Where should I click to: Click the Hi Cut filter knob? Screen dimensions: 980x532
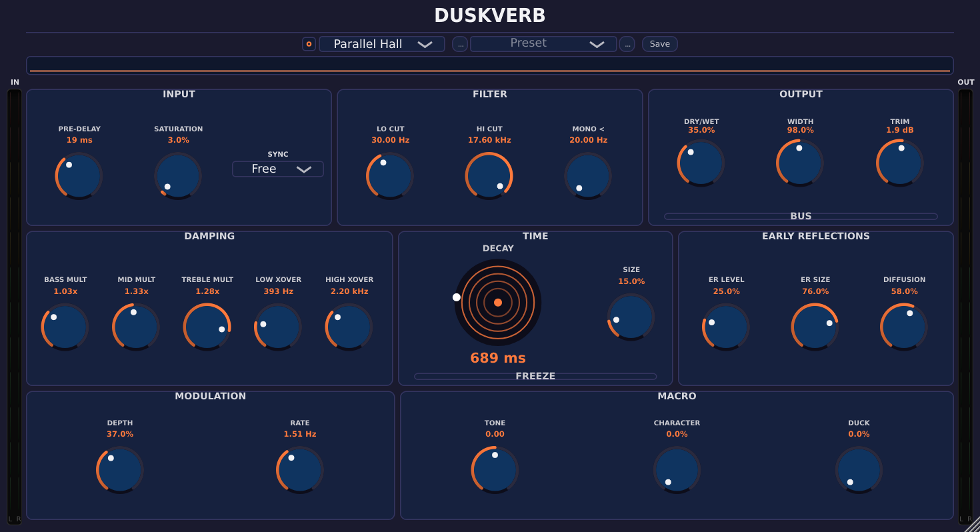(x=489, y=176)
